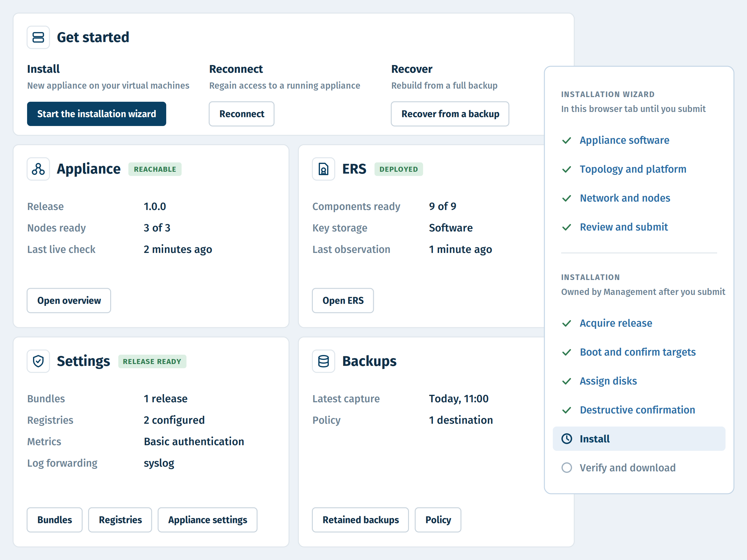This screenshot has height=560, width=747.
Task: Click the checkmark beside Destructive confirmation
Action: click(x=567, y=410)
